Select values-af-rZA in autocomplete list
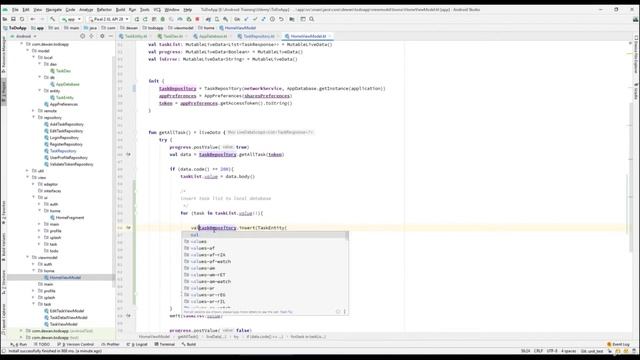Screen dimensions: 640x360 pyautogui.click(x=265, y=255)
